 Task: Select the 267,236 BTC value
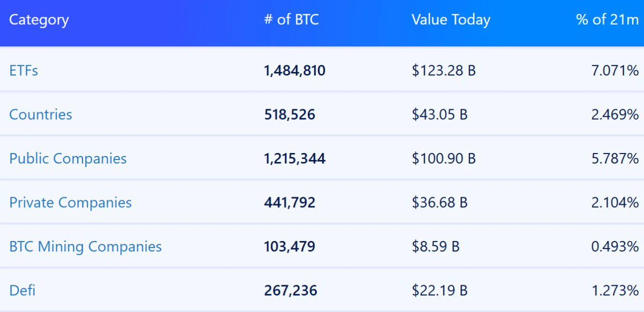tap(291, 291)
